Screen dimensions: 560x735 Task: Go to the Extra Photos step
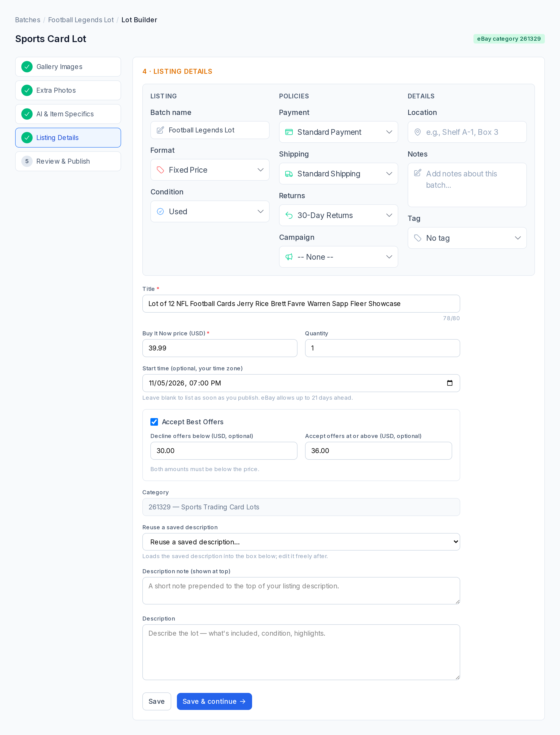[68, 90]
